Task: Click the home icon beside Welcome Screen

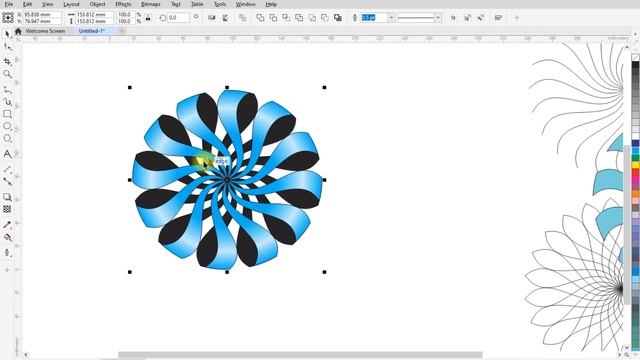Action: pyautogui.click(x=18, y=31)
